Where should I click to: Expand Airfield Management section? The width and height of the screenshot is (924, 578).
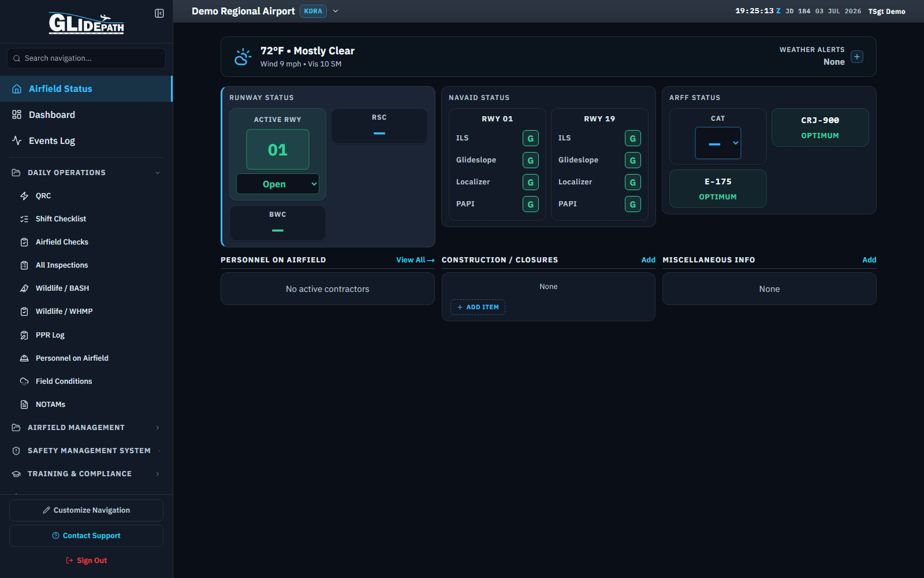coord(86,428)
